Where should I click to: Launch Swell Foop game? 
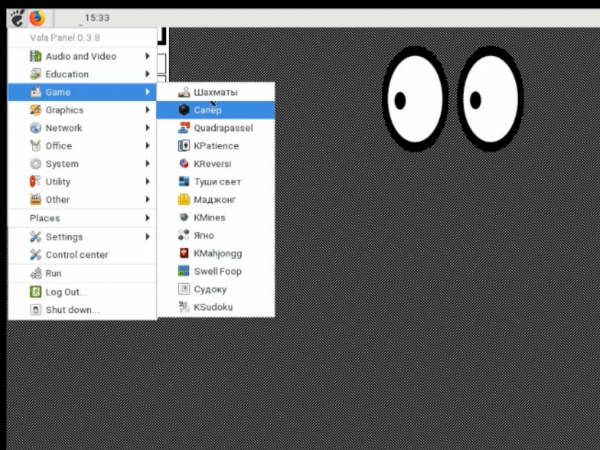[x=215, y=271]
